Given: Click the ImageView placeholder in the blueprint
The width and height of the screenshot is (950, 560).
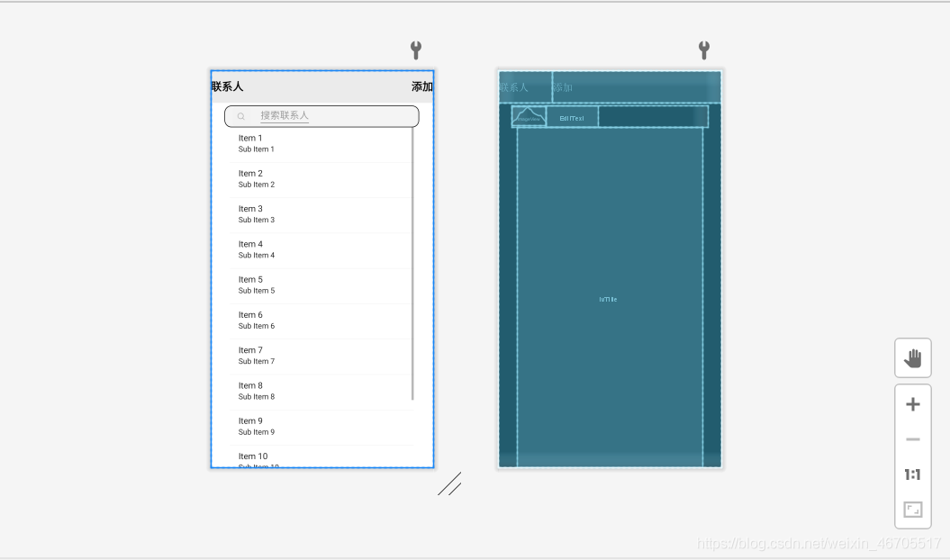Looking at the screenshot, I should tap(529, 116).
